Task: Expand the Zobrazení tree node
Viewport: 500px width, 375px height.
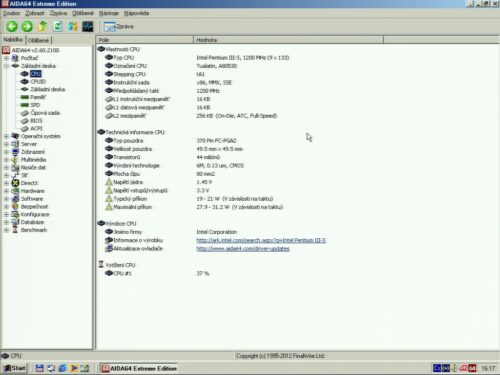Action: click(6, 152)
